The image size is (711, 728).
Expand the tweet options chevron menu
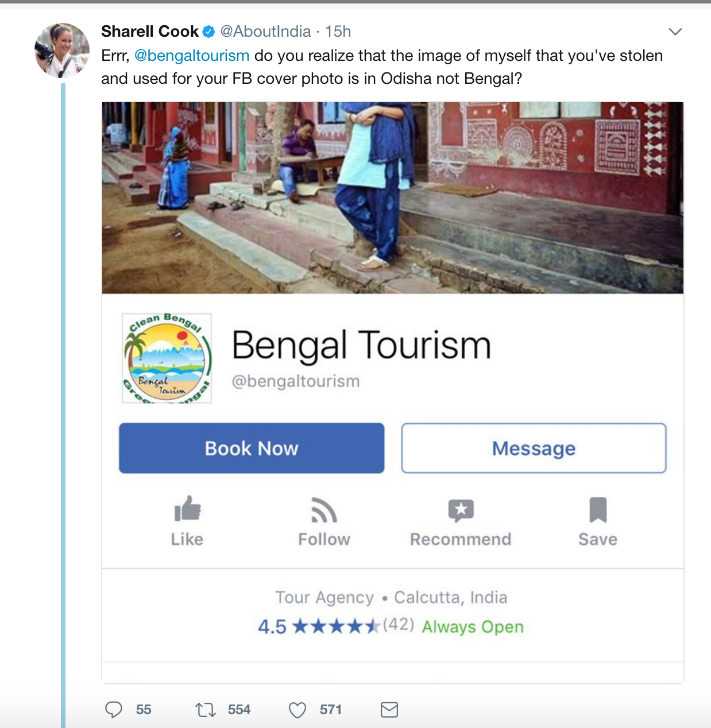(x=675, y=32)
